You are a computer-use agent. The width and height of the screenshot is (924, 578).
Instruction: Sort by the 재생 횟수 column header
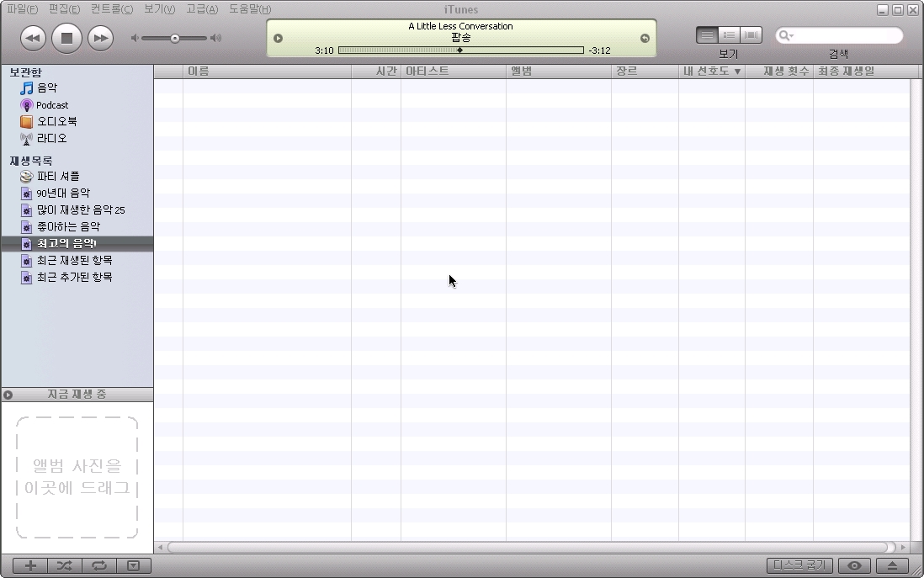point(779,72)
